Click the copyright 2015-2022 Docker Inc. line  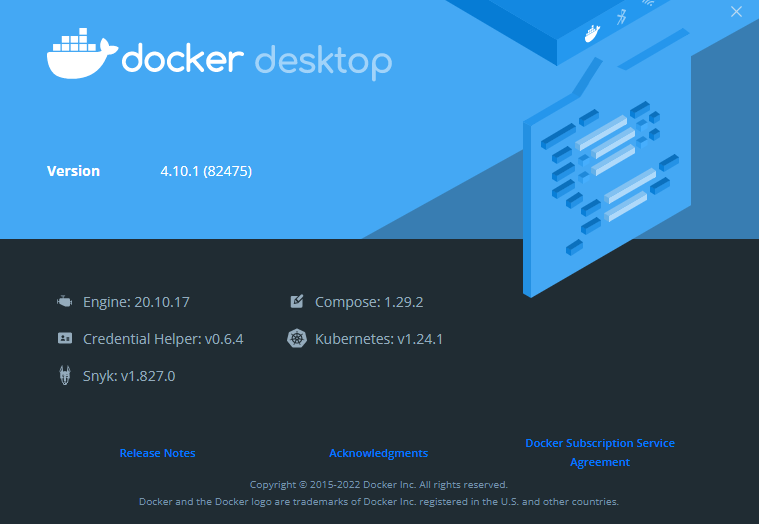click(x=379, y=485)
